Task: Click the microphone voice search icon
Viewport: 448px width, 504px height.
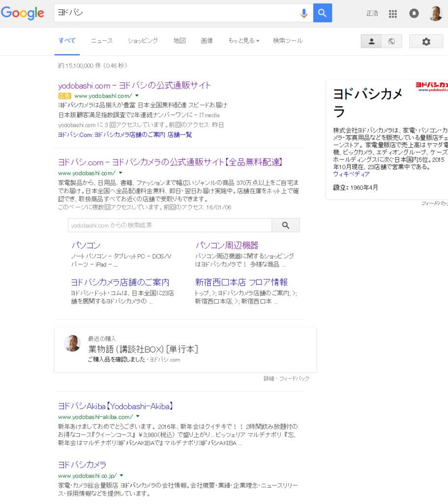Action: pos(304,13)
